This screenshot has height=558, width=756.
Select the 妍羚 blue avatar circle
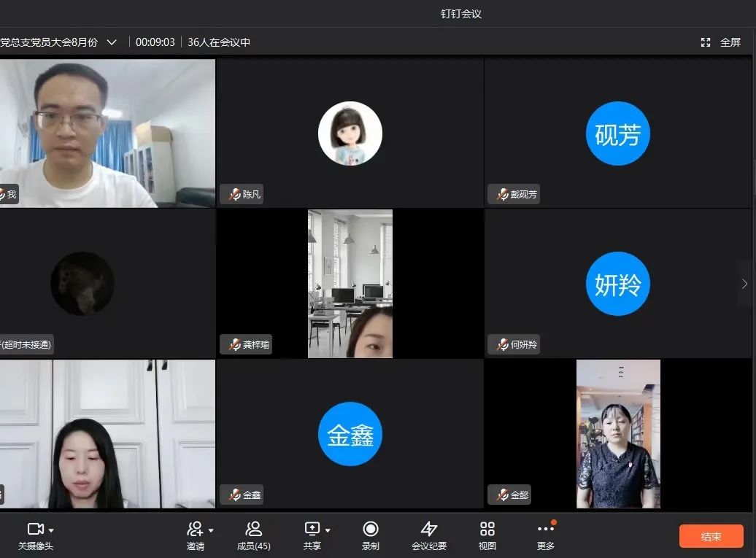click(x=617, y=284)
